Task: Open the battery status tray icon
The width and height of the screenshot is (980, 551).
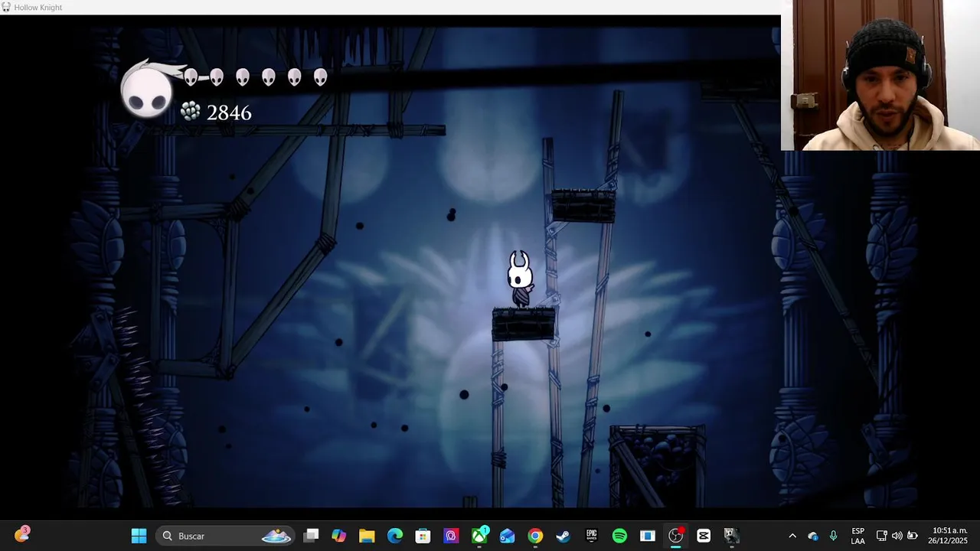Action: 913,536
